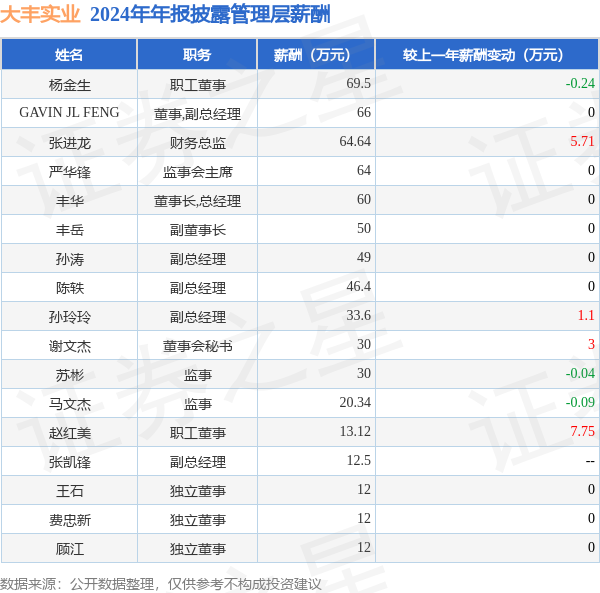This screenshot has height=593, width=600.
Task: Select the name 赵红美
Action: [70, 433]
